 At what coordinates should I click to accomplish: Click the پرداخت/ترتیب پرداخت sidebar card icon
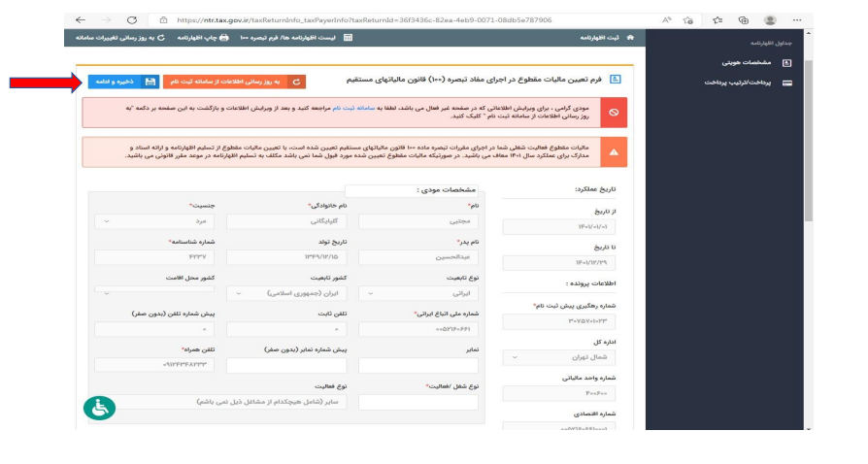tap(786, 83)
